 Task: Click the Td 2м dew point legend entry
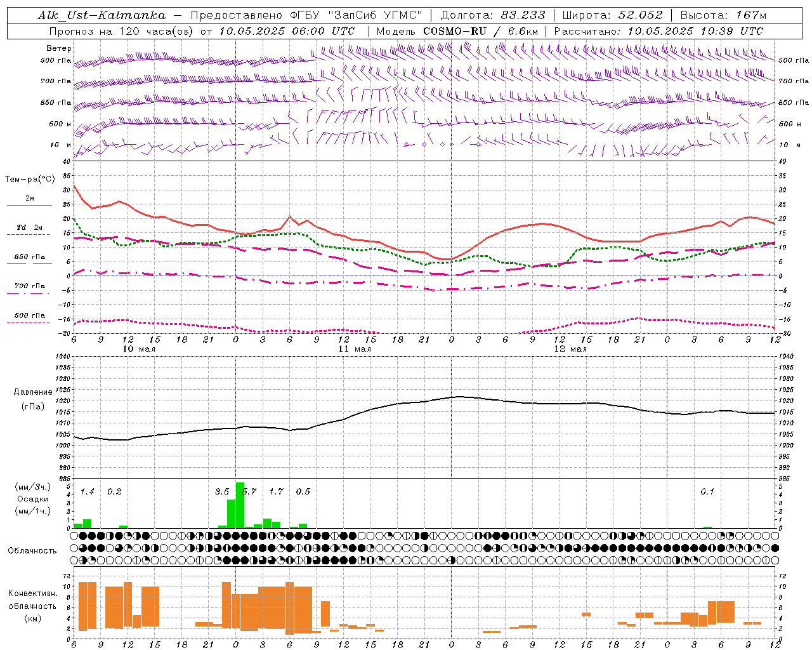[x=30, y=227]
